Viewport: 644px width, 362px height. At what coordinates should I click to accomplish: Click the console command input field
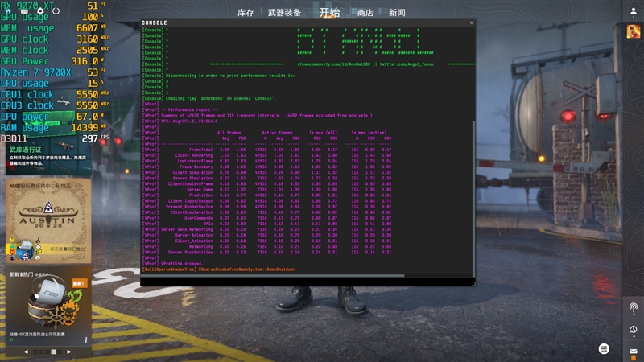tap(306, 281)
